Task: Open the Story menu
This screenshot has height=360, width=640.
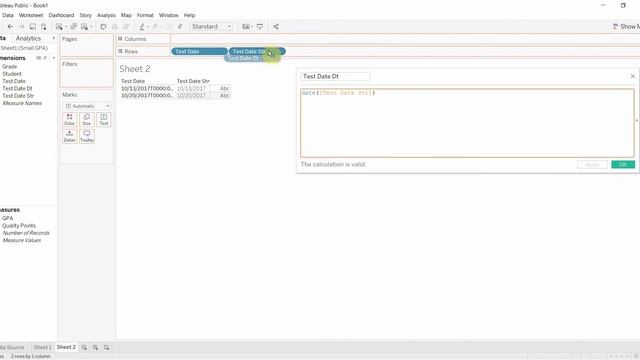Action: 85,15
